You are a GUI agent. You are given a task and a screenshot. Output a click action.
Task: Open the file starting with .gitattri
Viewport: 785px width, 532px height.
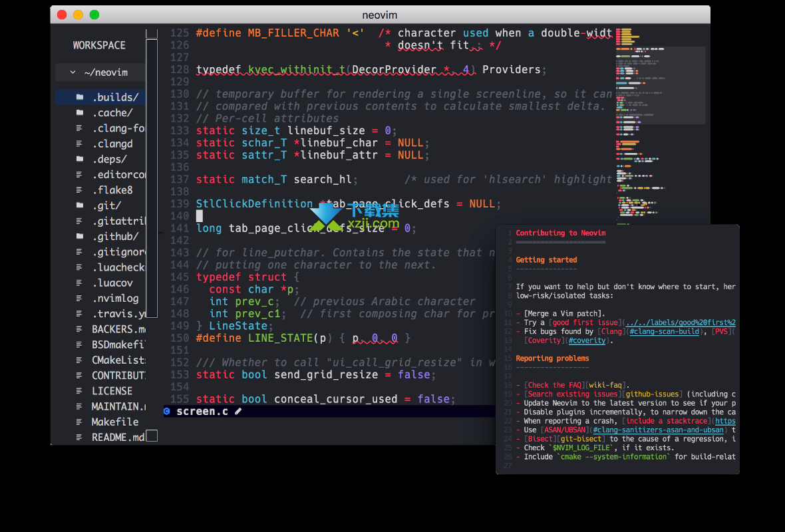click(118, 221)
